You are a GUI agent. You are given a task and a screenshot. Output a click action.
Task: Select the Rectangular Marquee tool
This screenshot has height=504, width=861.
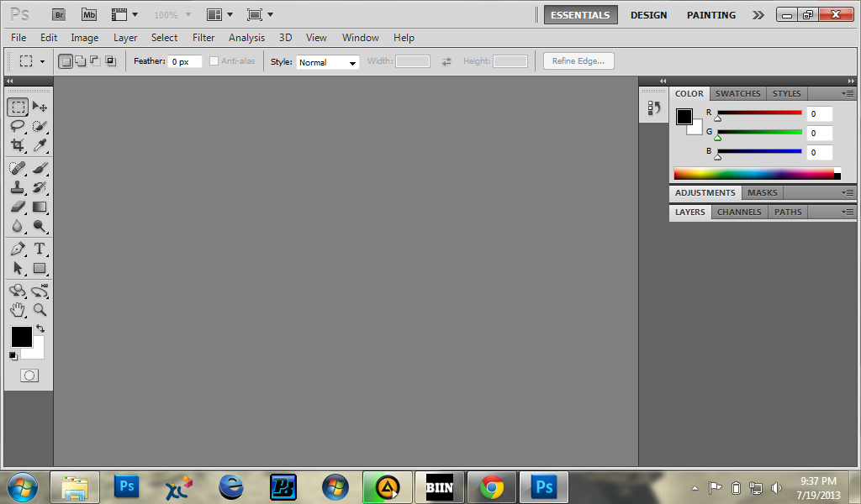(18, 107)
